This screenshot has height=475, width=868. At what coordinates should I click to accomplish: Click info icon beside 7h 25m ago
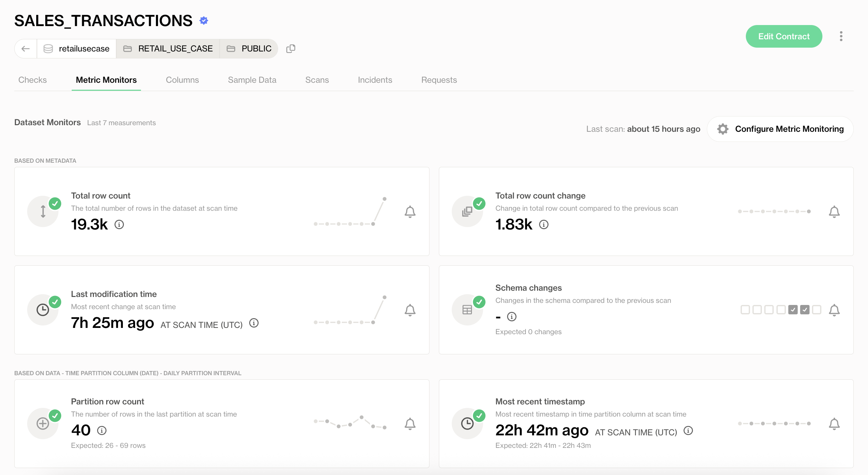pyautogui.click(x=254, y=323)
